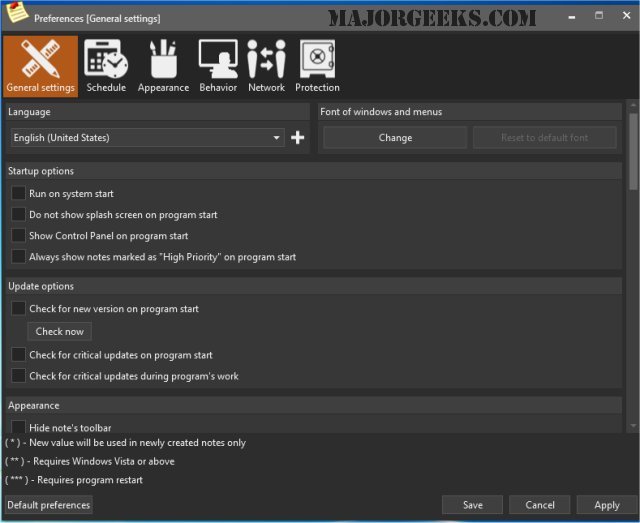This screenshot has height=523, width=640.
Task: Restore Default preferences
Action: (49, 505)
